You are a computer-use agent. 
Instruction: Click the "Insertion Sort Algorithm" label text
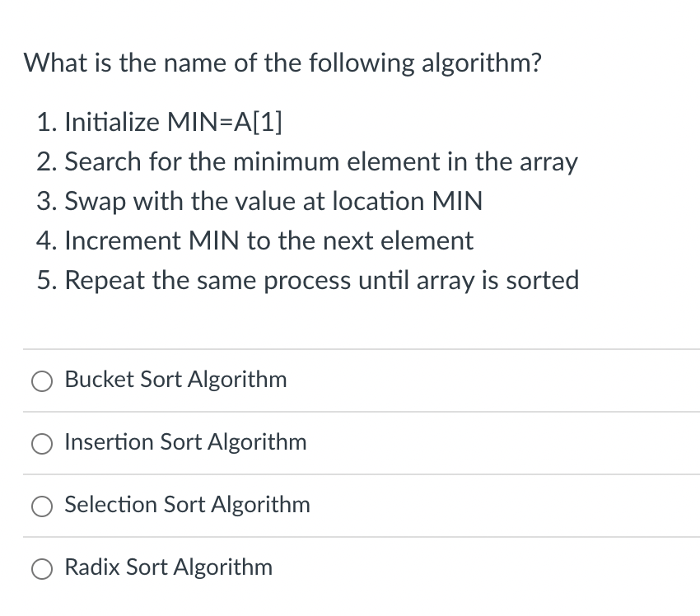[x=186, y=442]
